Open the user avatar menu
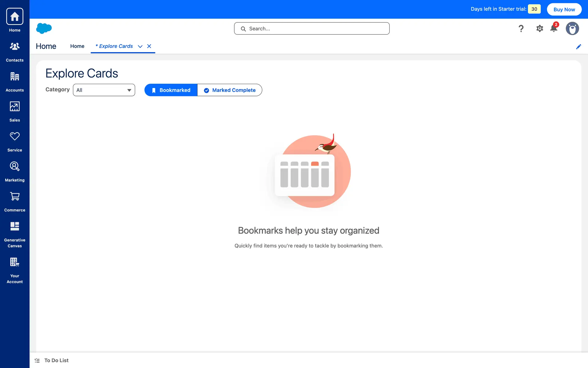The width and height of the screenshot is (588, 368). click(x=572, y=29)
